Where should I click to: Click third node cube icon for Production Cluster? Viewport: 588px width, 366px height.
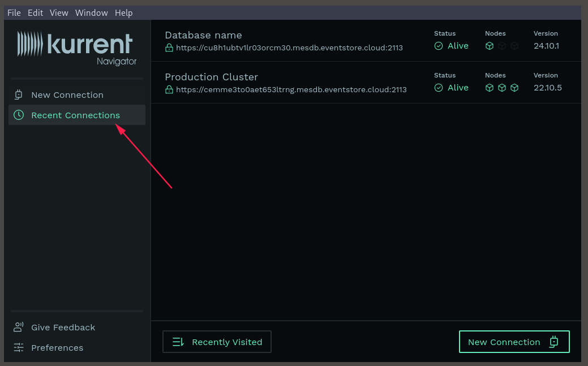[514, 88]
